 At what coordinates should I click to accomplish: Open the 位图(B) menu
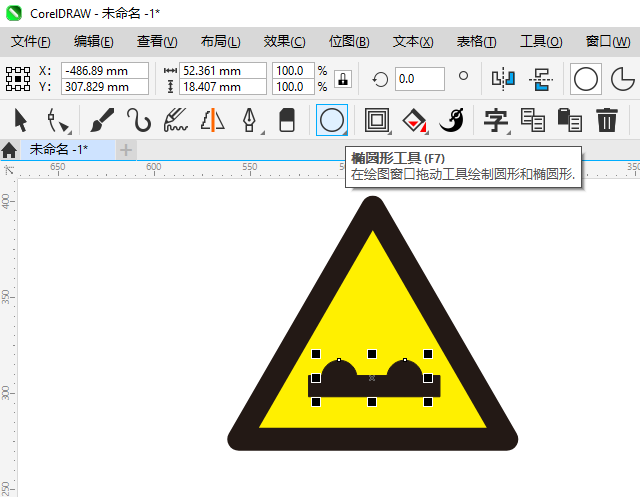tap(349, 41)
